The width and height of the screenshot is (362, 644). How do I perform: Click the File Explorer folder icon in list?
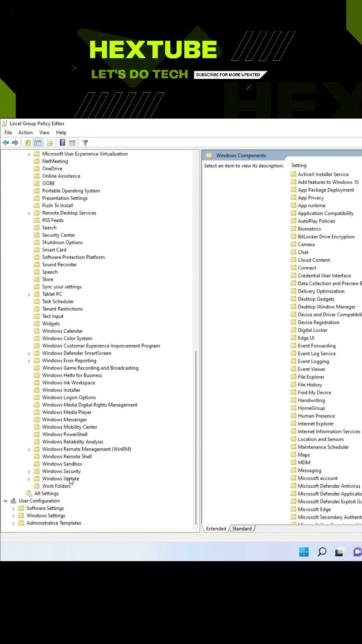point(294,377)
